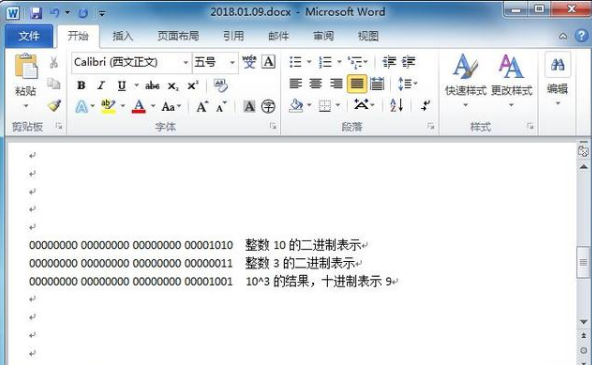Toggle Underline formatting
Screen dimensions: 592x365
pyautogui.click(x=121, y=86)
